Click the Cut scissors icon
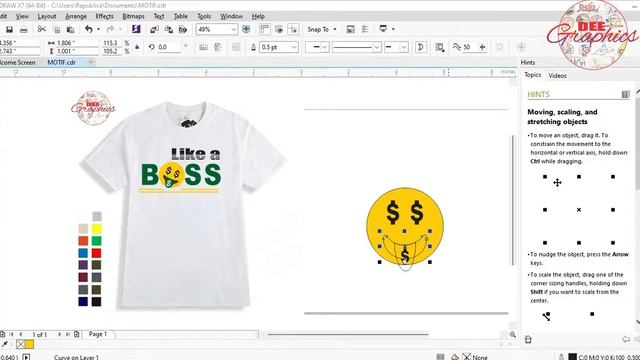The image size is (640, 360). 42,29
